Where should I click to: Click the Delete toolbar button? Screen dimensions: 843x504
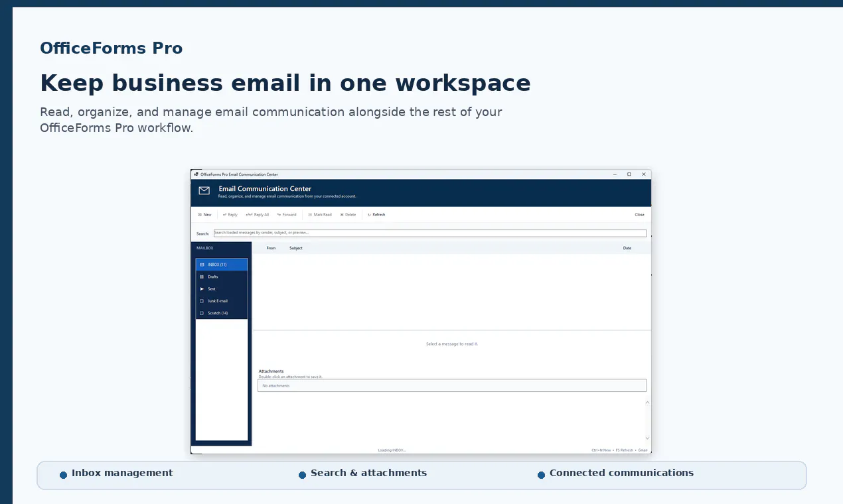click(x=348, y=215)
